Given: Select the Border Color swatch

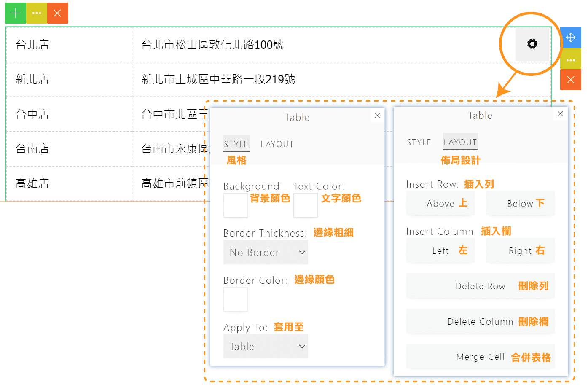Looking at the screenshot, I should (236, 299).
